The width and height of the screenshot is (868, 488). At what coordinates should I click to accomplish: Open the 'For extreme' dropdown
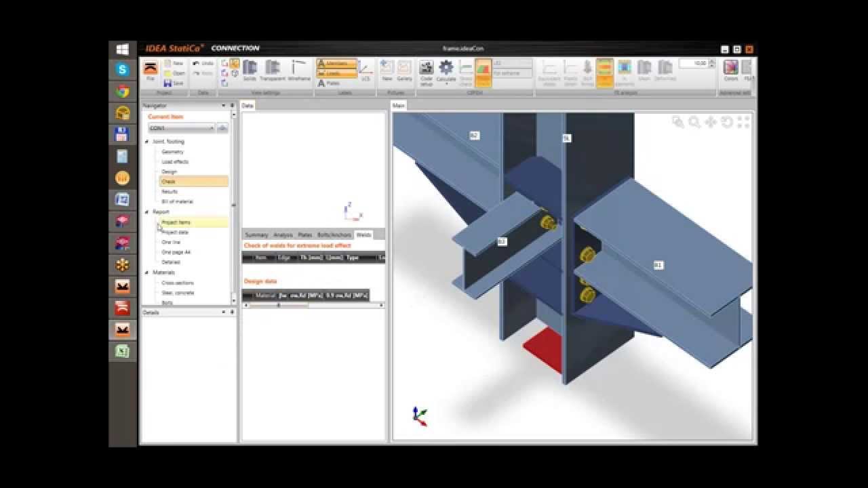click(x=513, y=73)
